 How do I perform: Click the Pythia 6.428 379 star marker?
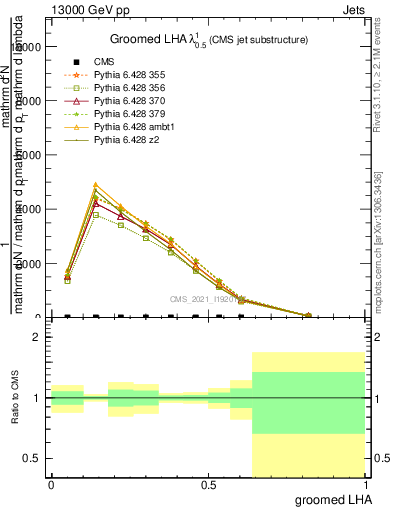point(76,114)
